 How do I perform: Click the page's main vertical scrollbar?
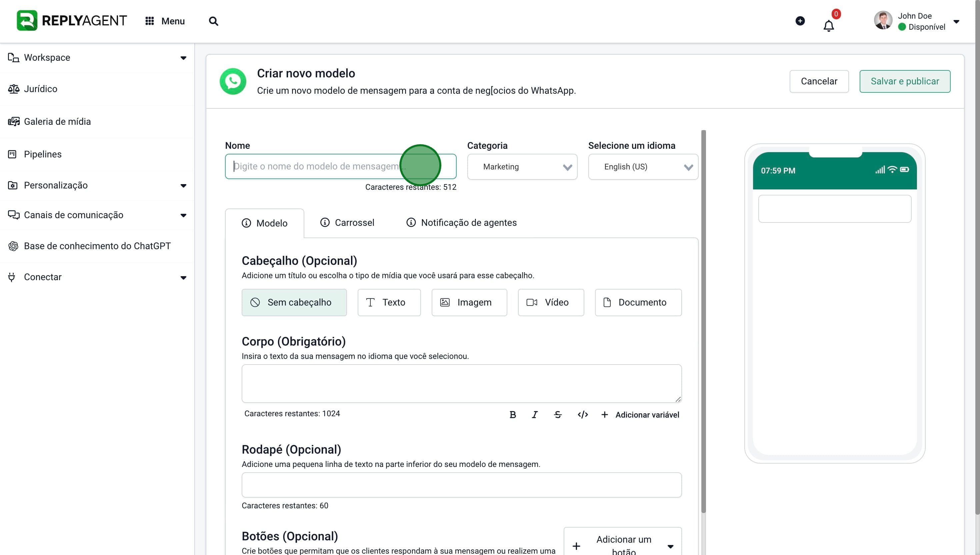coord(977,257)
